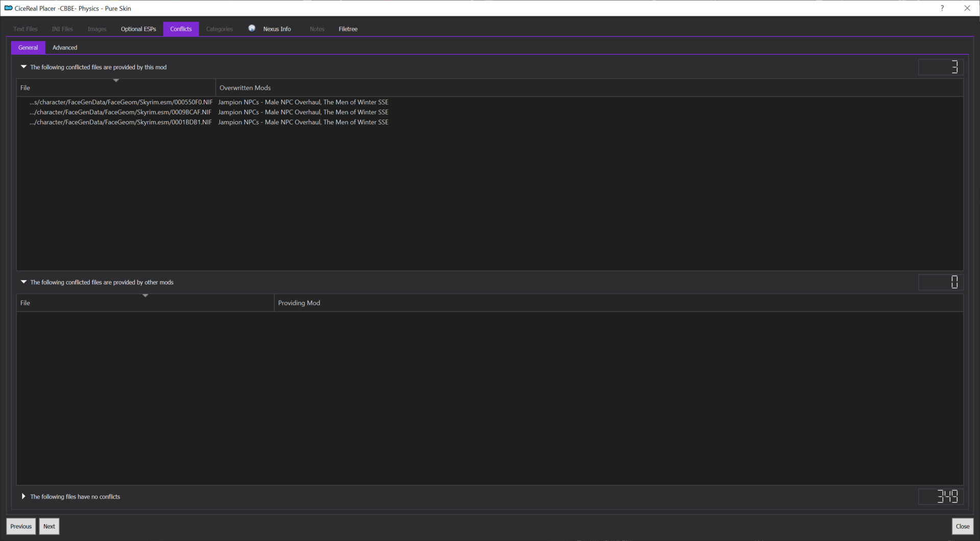The width and height of the screenshot is (980, 541).
Task: Click the window help question mark
Action: 942,8
